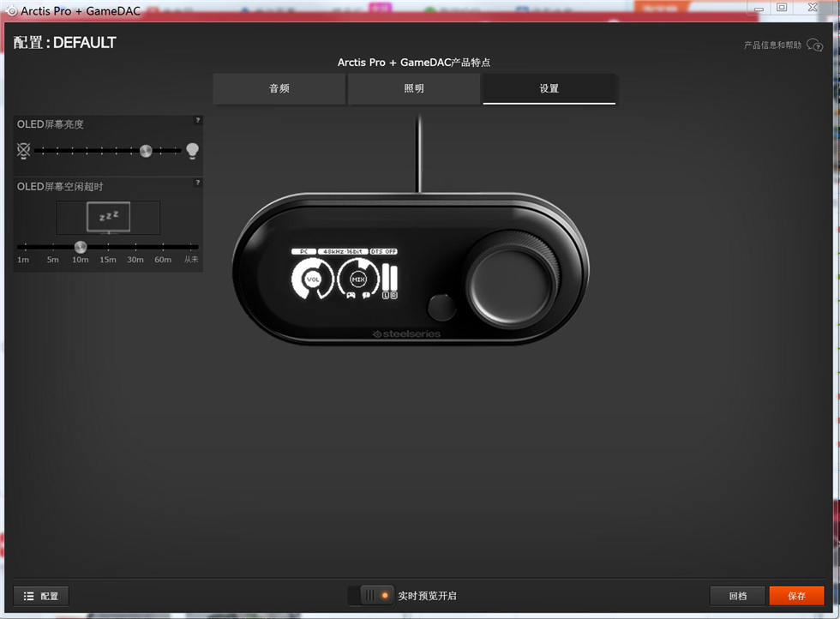Maximize the Arctis Pro + GameDAC window
The width and height of the screenshot is (840, 619).
coord(782,8)
